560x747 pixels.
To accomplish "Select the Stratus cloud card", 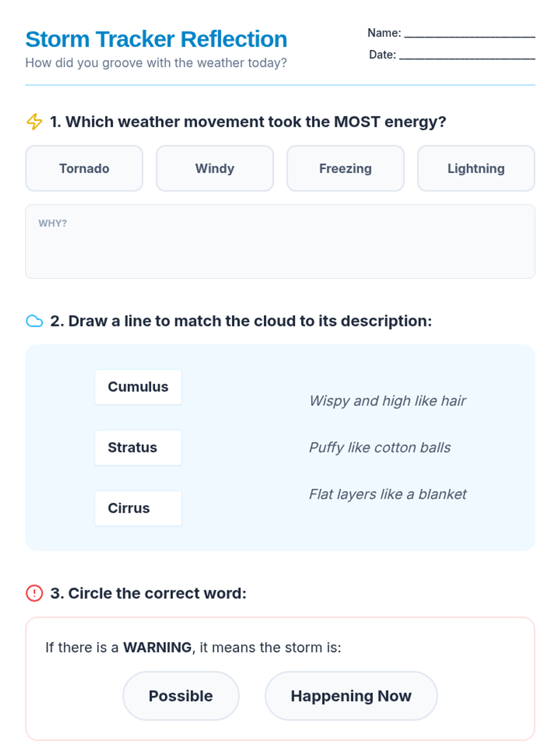I will pos(138,448).
